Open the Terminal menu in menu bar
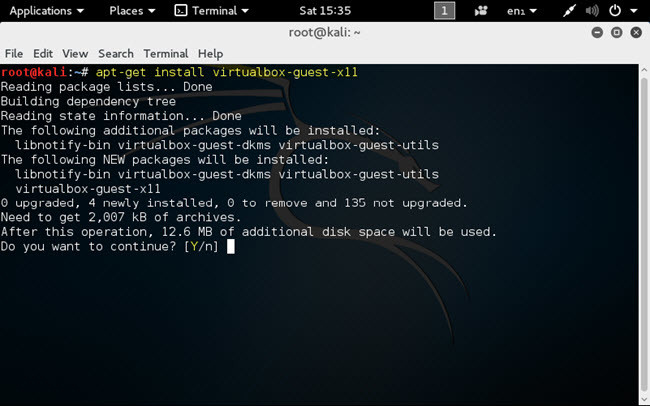The height and width of the screenshot is (406, 650). pos(166,54)
